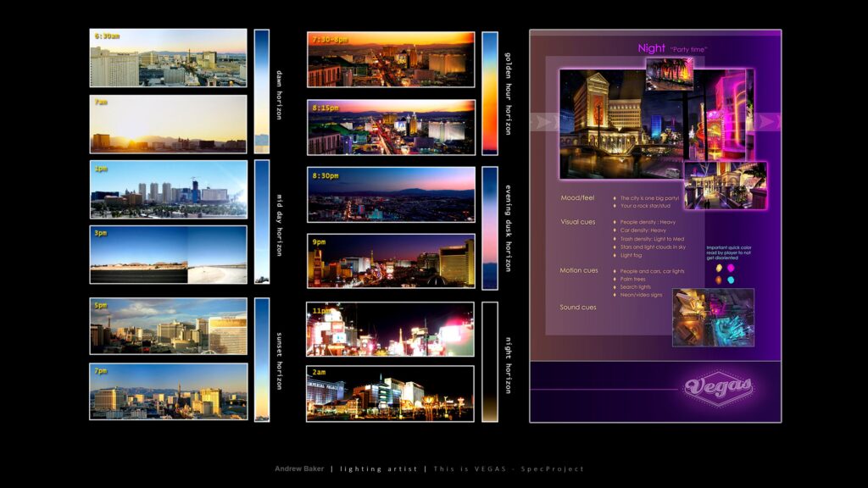Open the 2am night strip photo

point(391,394)
